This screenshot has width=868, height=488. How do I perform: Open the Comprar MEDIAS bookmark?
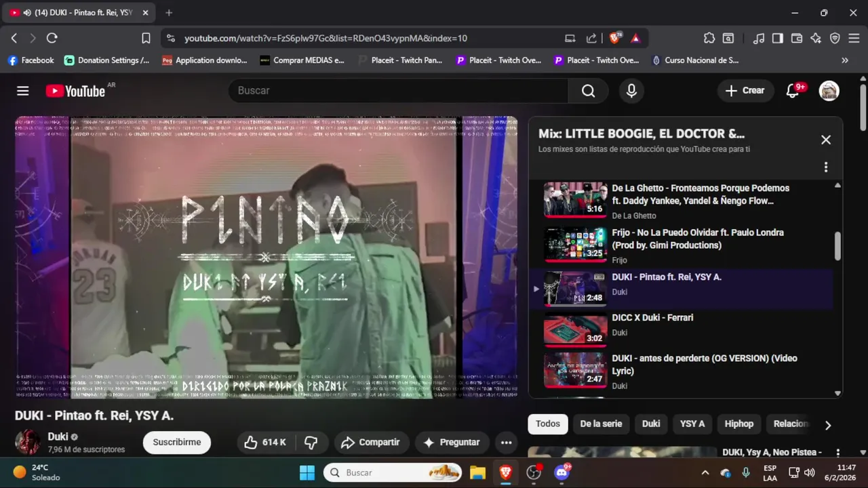coord(302,60)
